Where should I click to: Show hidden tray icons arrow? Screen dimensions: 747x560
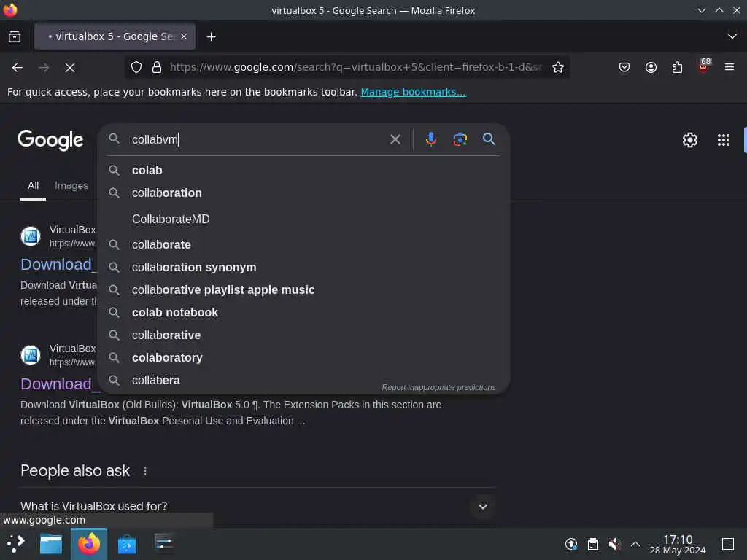(635, 544)
